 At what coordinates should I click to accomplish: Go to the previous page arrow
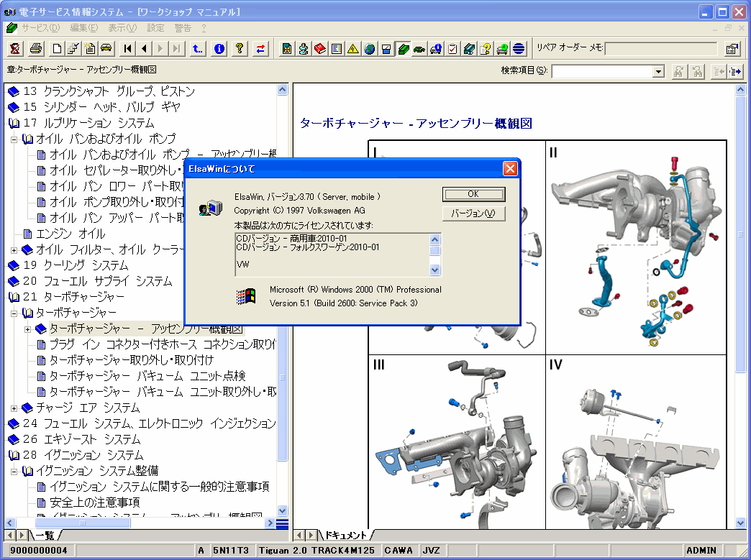[x=144, y=48]
